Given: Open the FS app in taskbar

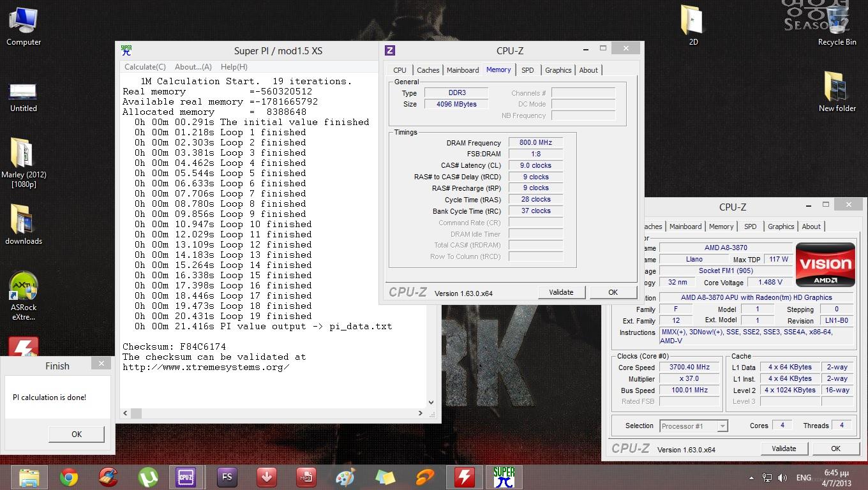Looking at the screenshot, I should click(x=227, y=477).
